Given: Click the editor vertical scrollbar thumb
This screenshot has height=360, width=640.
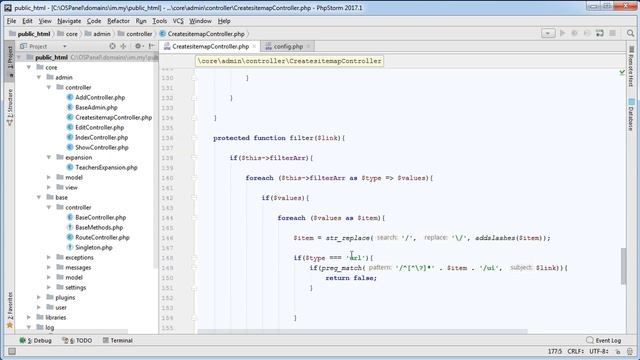Looking at the screenshot, I should point(623,266).
